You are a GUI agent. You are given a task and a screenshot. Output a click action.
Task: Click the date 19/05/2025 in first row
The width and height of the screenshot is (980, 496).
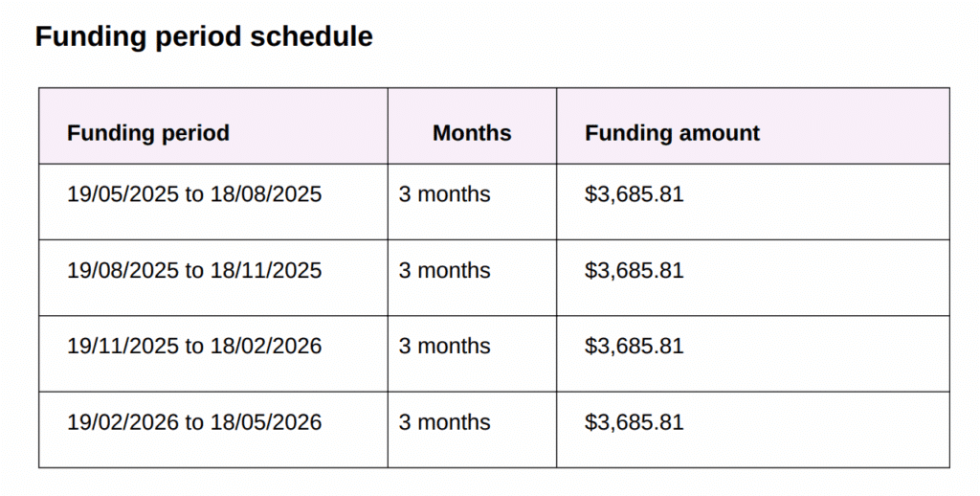click(122, 193)
